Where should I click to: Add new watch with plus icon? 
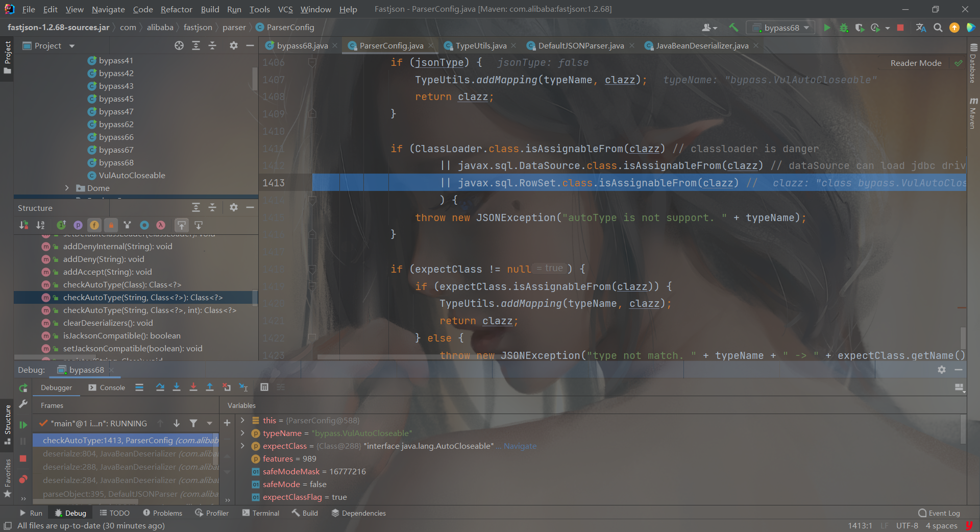(227, 423)
